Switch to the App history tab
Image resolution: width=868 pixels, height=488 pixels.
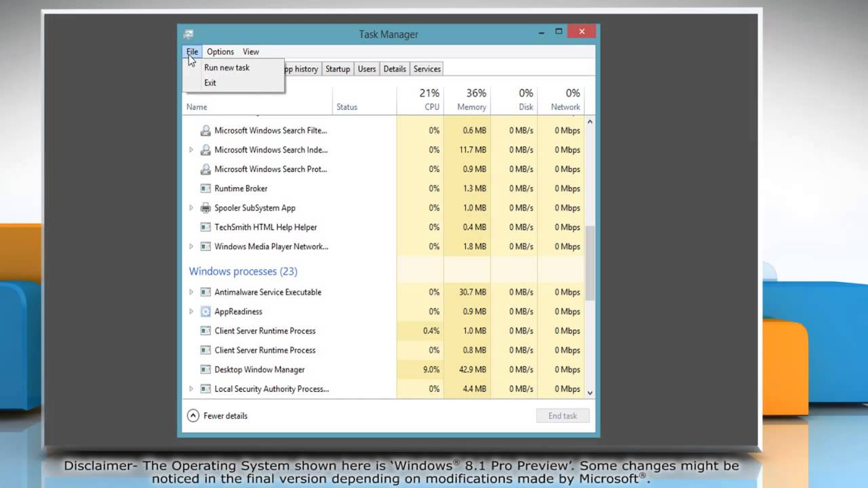tap(302, 69)
